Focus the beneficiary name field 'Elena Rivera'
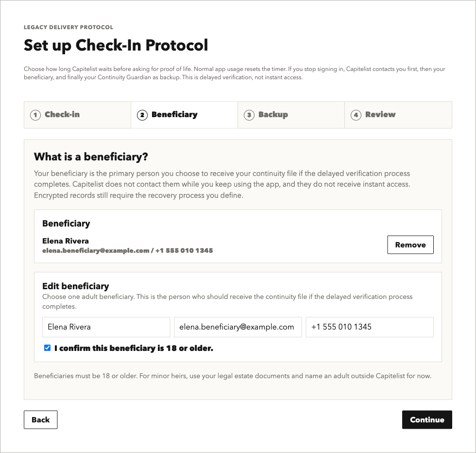 106,327
